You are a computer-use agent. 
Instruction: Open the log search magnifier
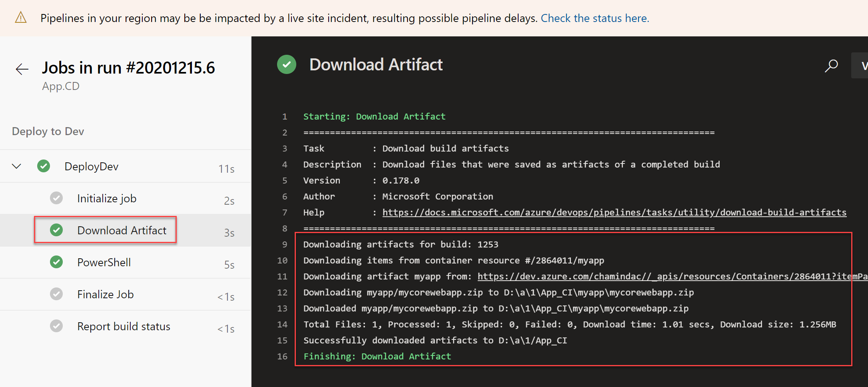pyautogui.click(x=831, y=65)
